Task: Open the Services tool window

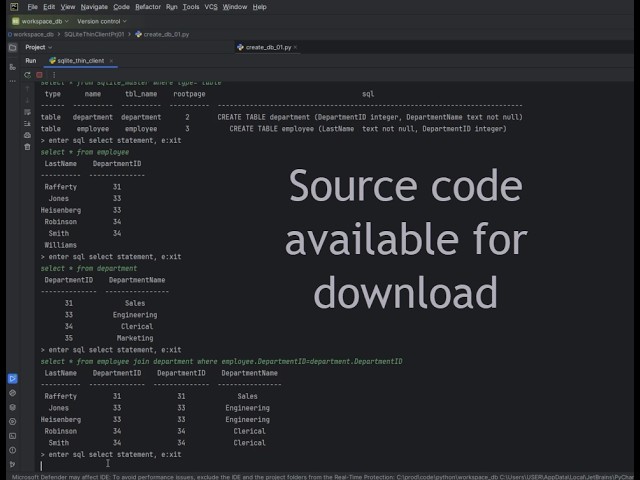Action: (13, 422)
